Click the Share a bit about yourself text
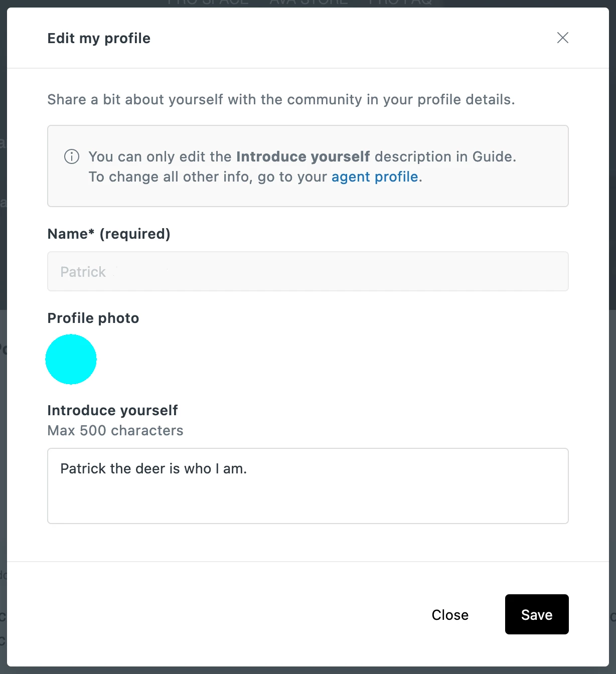The height and width of the screenshot is (674, 616). coord(281,99)
